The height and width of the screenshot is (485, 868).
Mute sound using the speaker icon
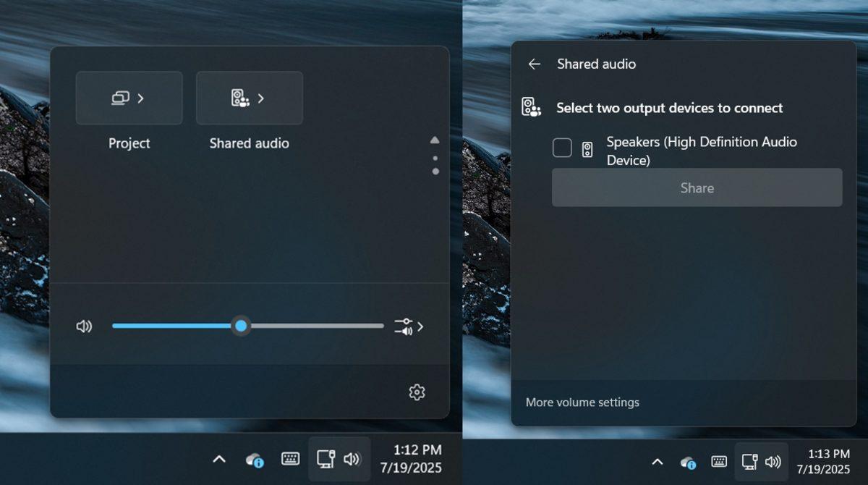tap(84, 326)
